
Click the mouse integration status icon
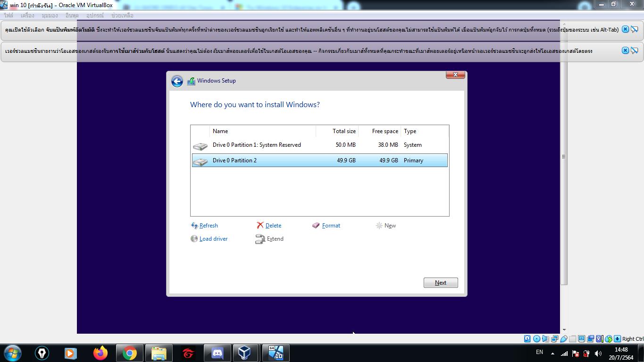pyautogui.click(x=608, y=339)
